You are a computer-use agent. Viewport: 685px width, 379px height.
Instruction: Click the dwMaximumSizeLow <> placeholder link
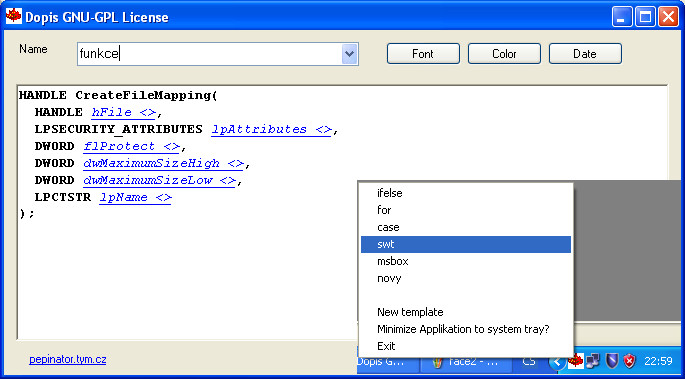159,181
